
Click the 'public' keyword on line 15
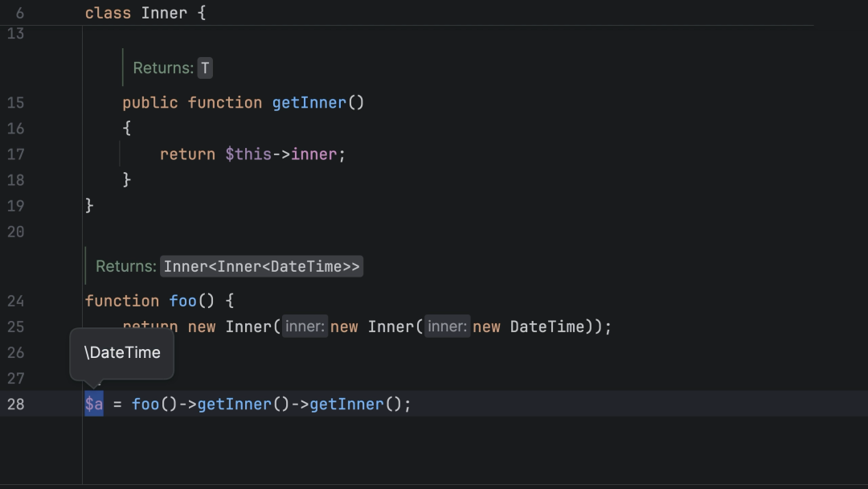[150, 103]
